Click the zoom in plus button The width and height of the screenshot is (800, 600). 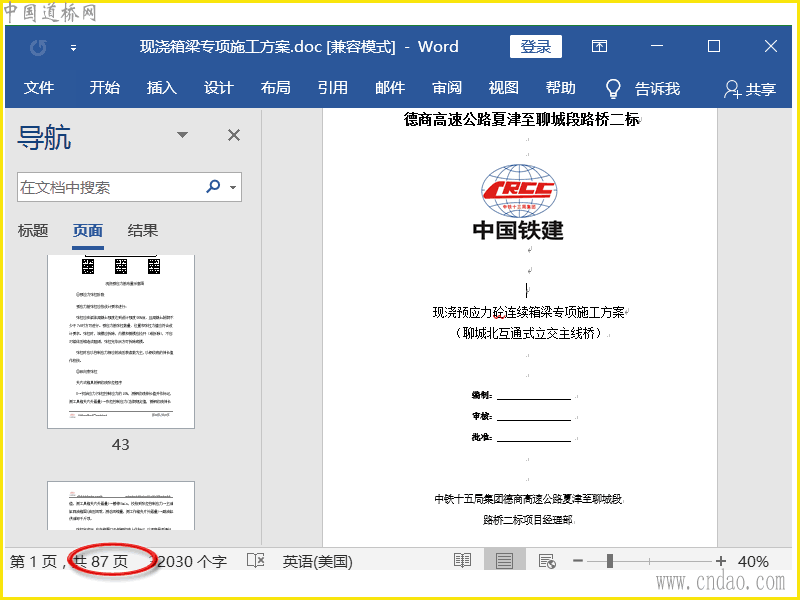point(720,561)
